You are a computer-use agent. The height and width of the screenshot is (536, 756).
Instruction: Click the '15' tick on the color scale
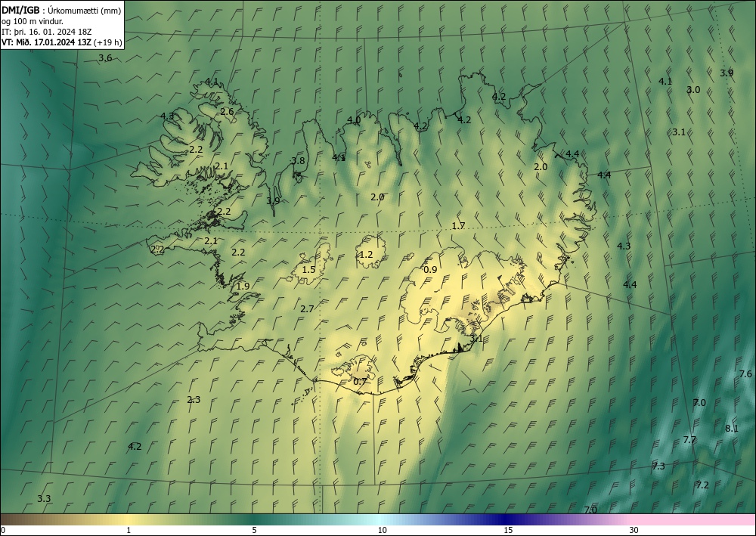click(508, 531)
